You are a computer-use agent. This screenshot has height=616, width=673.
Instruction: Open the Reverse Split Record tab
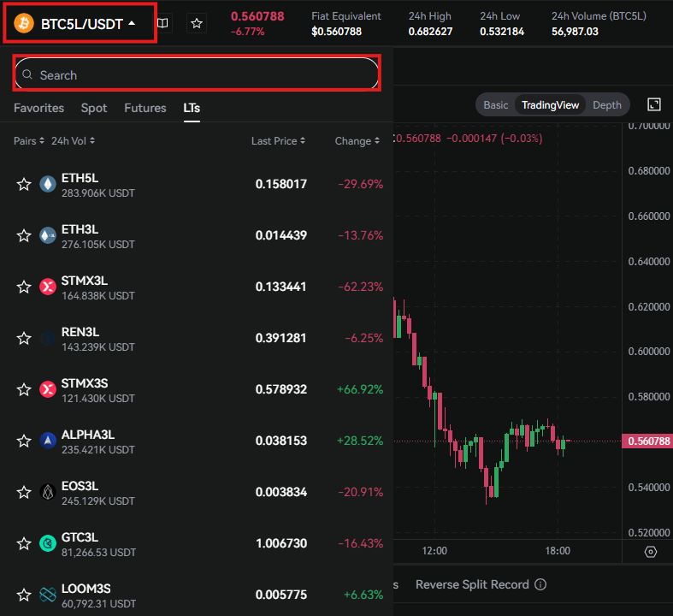pos(472,584)
